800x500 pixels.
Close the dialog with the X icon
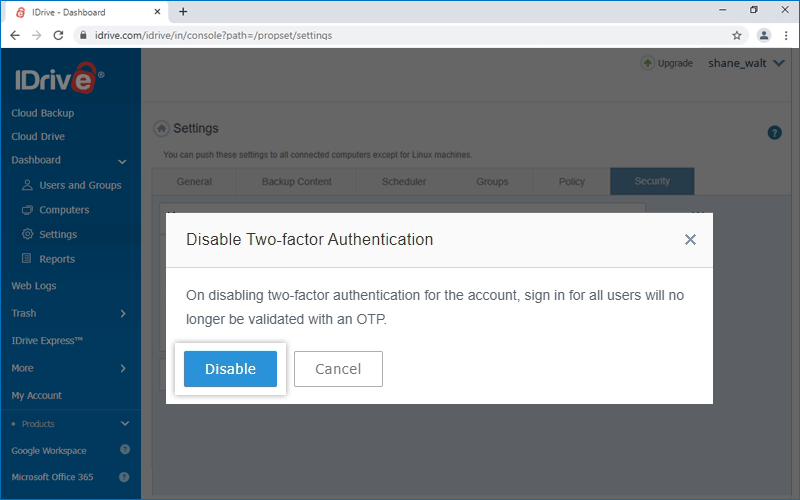pos(690,240)
